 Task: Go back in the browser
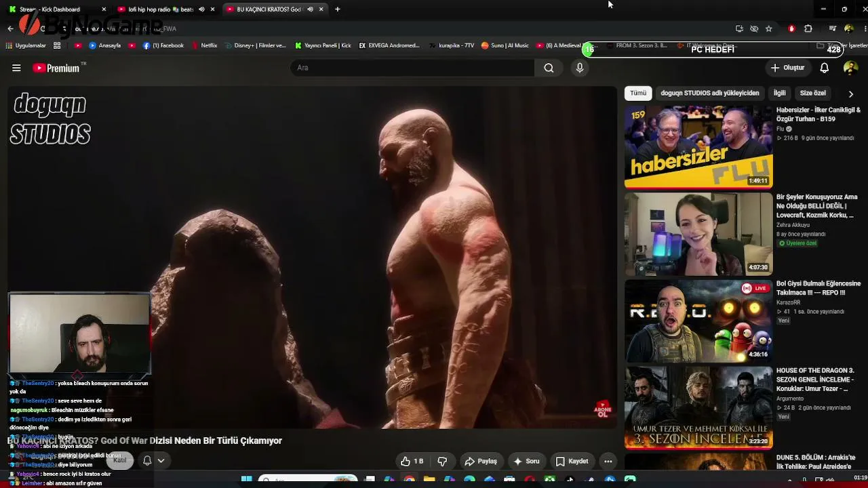10,28
